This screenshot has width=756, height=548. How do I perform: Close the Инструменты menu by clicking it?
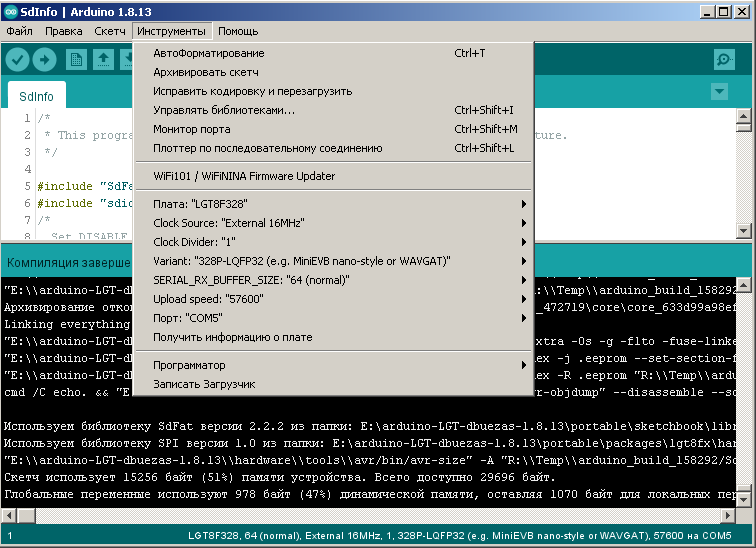(172, 31)
